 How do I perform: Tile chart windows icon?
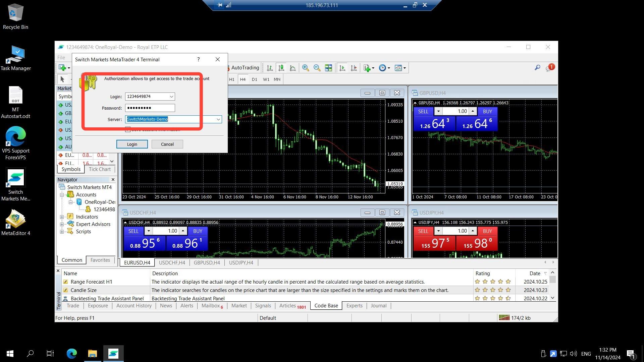pos(328,68)
